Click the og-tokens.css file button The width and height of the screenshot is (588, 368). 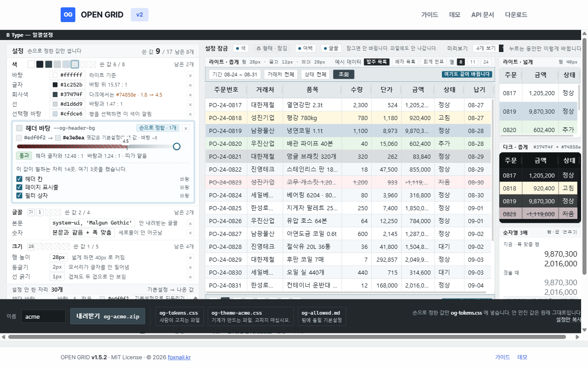coord(180,316)
